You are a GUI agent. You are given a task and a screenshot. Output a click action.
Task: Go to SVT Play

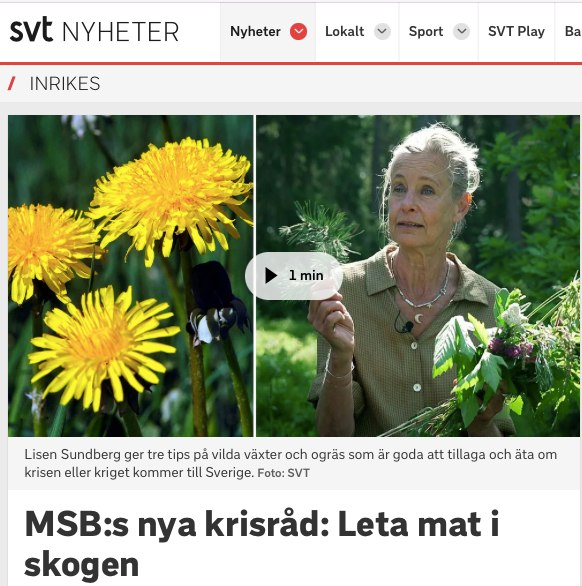(x=516, y=31)
